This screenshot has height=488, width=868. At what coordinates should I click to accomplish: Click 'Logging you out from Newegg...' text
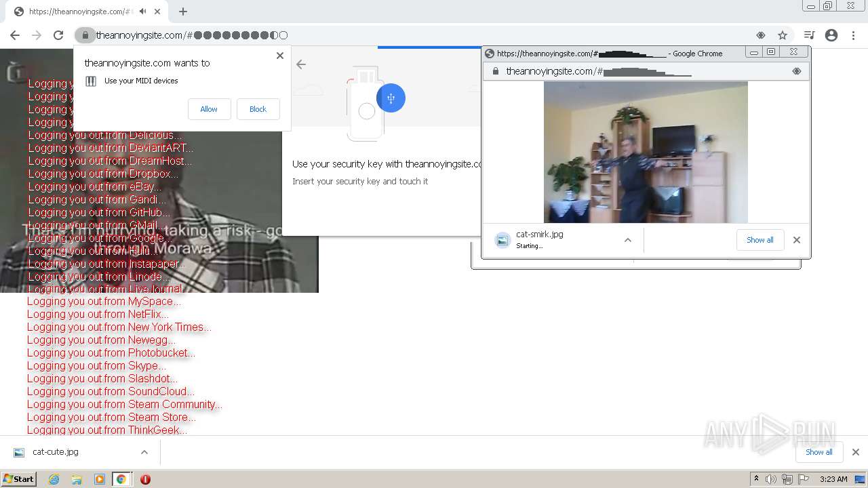101,340
